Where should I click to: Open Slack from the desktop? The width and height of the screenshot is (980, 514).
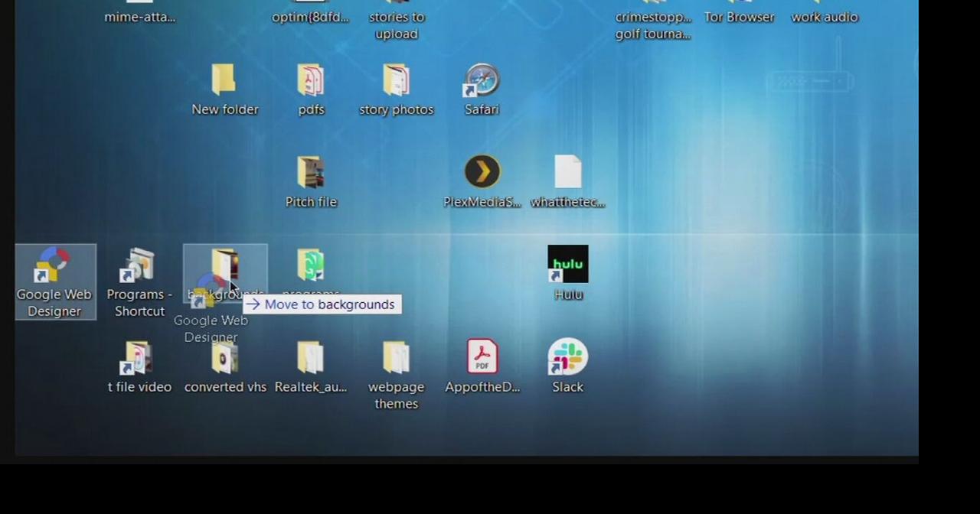[x=567, y=357]
